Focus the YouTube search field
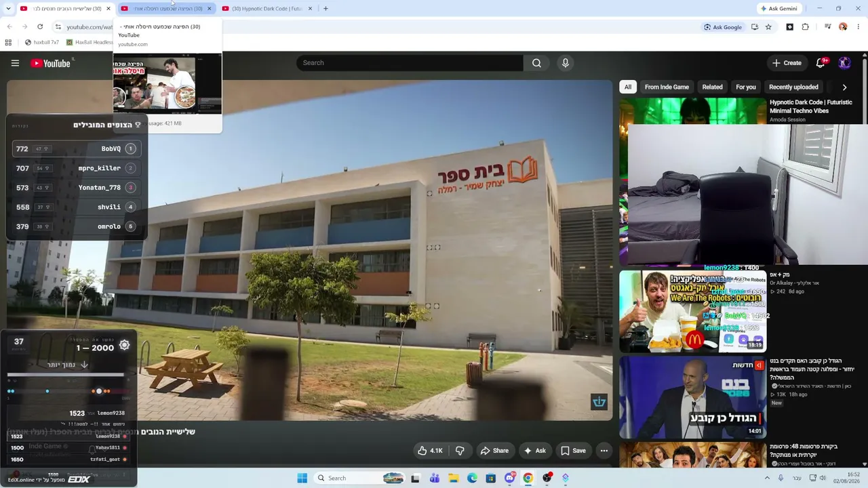Image resolution: width=868 pixels, height=488 pixels. (x=410, y=63)
